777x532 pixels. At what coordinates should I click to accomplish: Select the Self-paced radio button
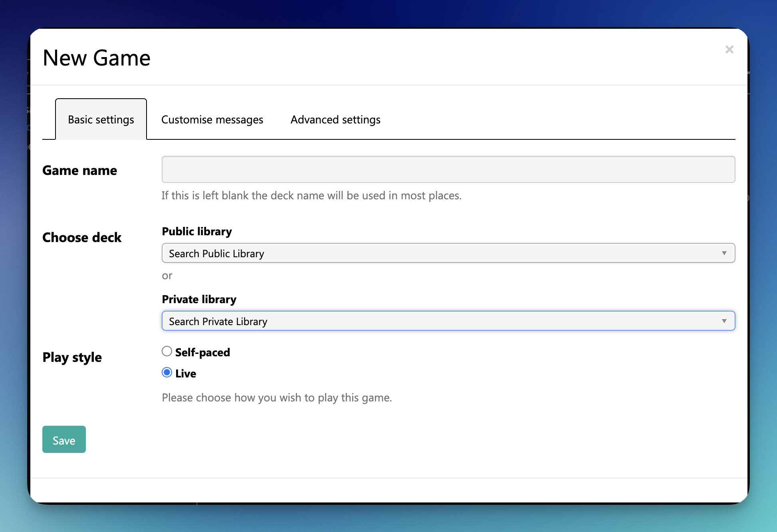pyautogui.click(x=167, y=351)
